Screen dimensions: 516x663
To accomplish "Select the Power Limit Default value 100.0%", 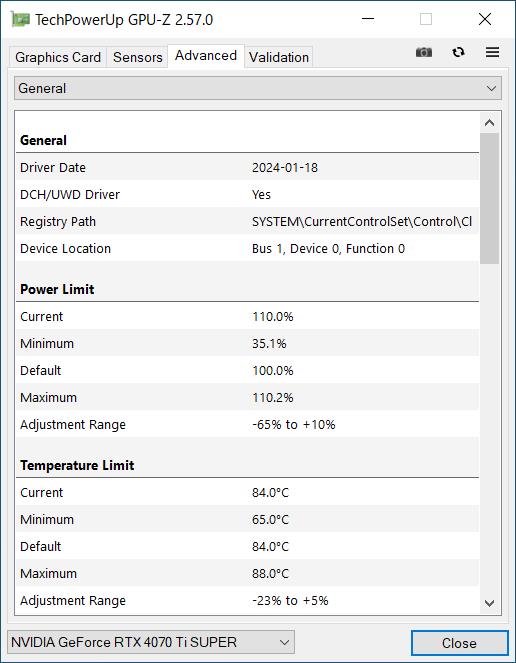I will pos(272,371).
